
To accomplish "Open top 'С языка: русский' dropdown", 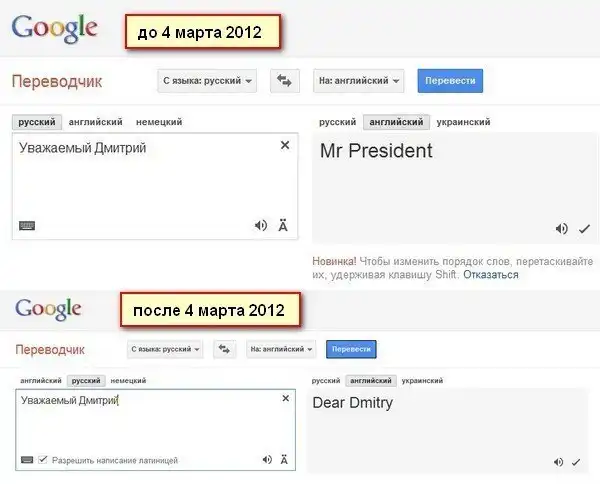I will pyautogui.click(x=208, y=81).
